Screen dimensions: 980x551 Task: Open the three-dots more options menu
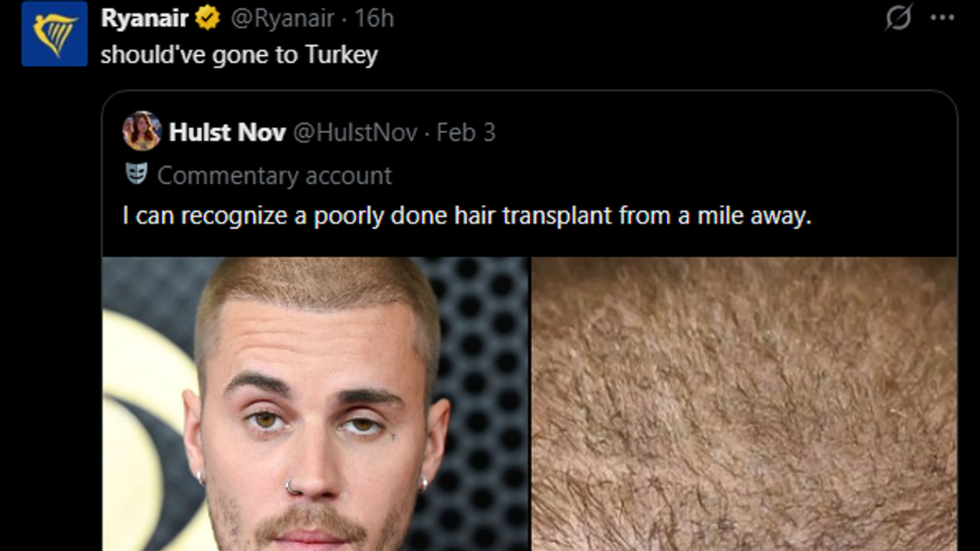click(x=942, y=18)
